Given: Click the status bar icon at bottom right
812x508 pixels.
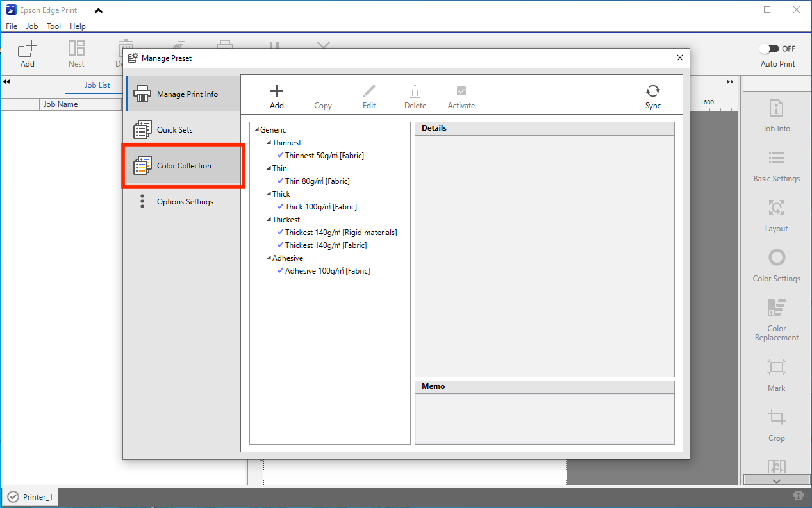Looking at the screenshot, I should tap(799, 496).
